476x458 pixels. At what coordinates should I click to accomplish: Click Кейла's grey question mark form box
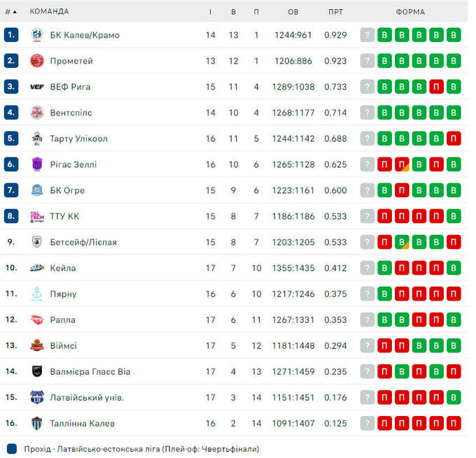click(x=367, y=268)
